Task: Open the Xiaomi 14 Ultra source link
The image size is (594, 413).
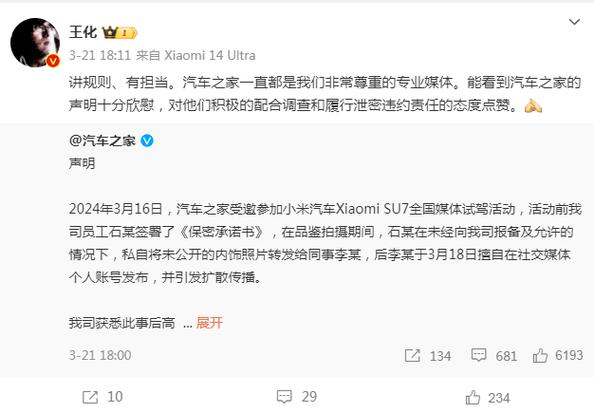Action: pos(209,55)
